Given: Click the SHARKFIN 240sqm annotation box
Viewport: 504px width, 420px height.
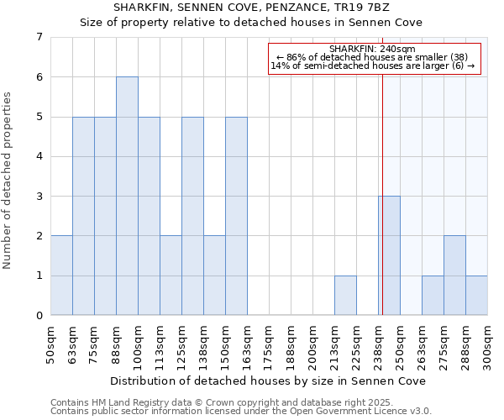Looking at the screenshot, I should pyautogui.click(x=374, y=58).
